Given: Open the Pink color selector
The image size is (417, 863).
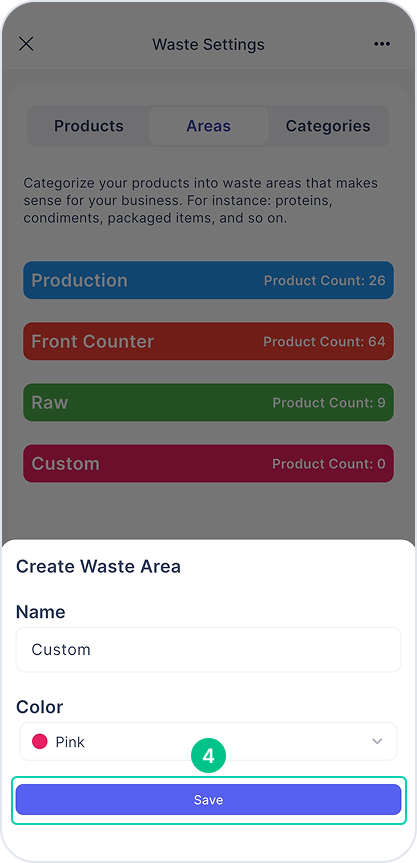Looking at the screenshot, I should [208, 741].
